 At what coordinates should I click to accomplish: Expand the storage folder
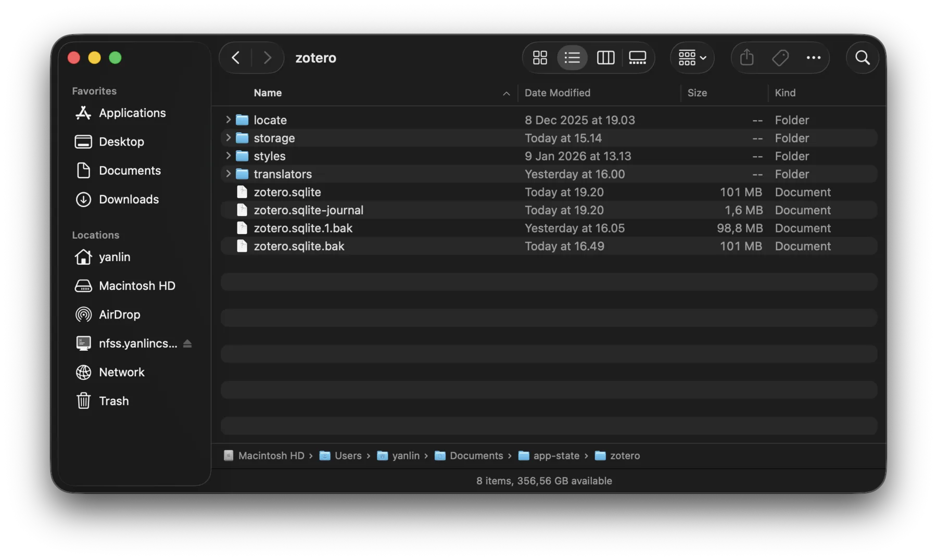[227, 138]
